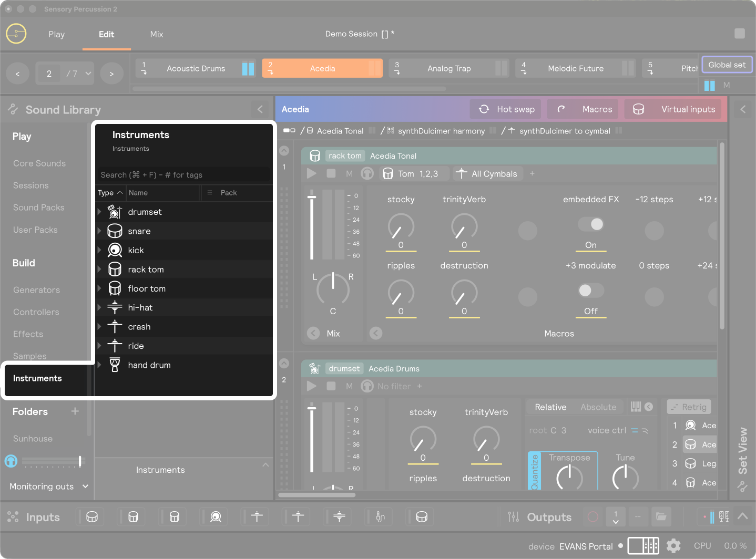The height and width of the screenshot is (559, 756).
Task: Open Core Sounds in the sidebar
Action: coord(39,163)
